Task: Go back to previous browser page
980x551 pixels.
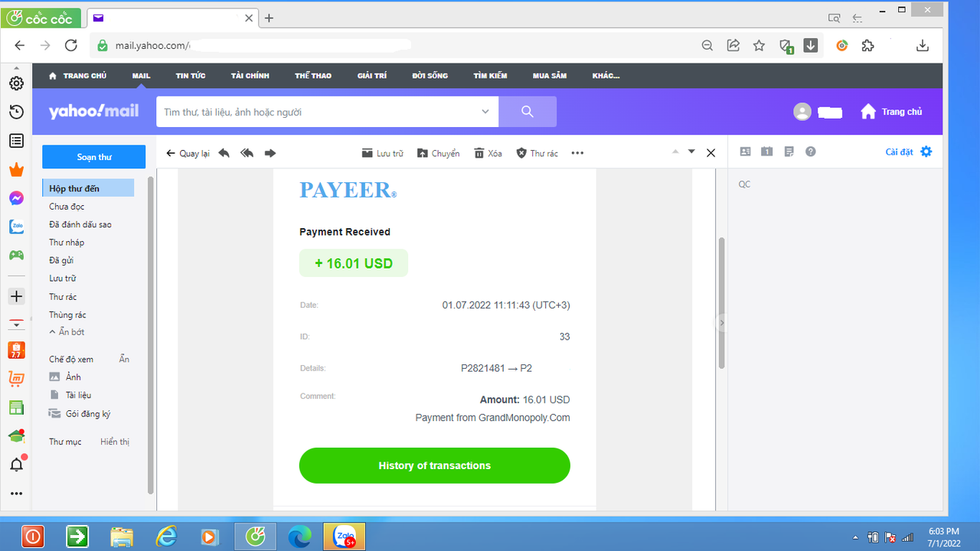Action: point(20,45)
